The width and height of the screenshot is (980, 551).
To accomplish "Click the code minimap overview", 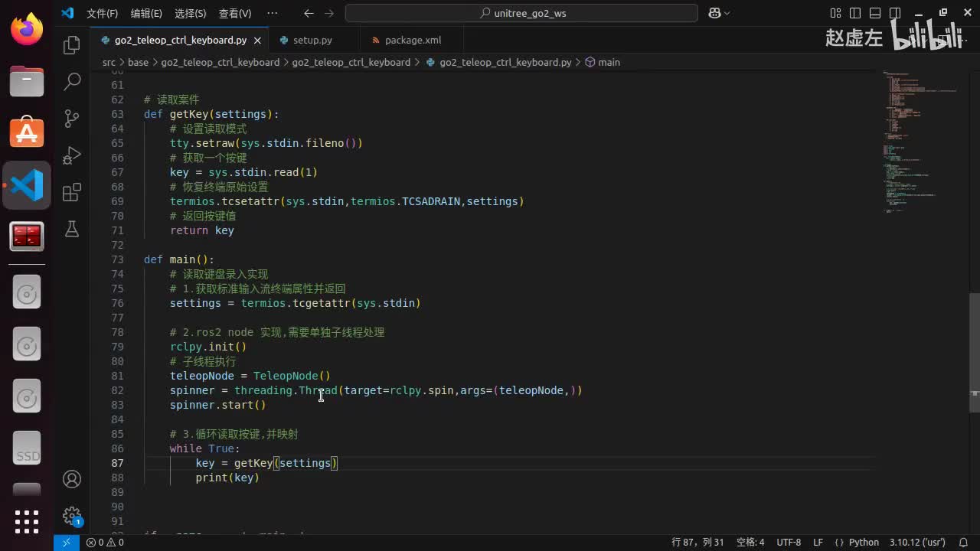I will click(x=922, y=142).
